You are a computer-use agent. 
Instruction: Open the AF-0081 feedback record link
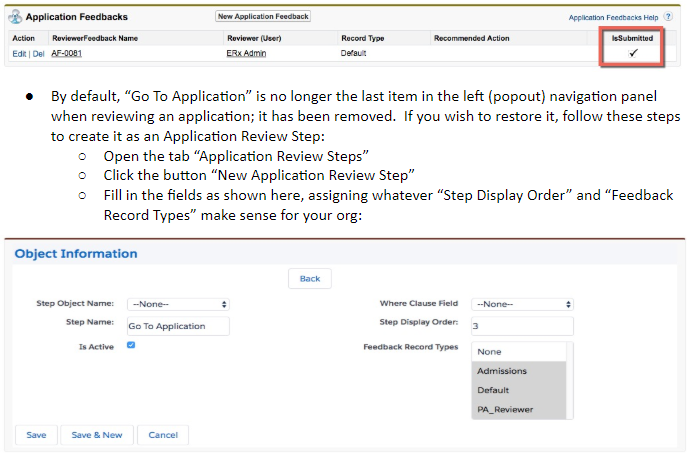[x=66, y=53]
